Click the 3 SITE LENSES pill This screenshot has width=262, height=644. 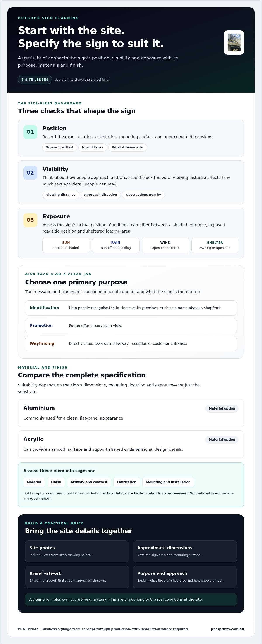[35, 80]
